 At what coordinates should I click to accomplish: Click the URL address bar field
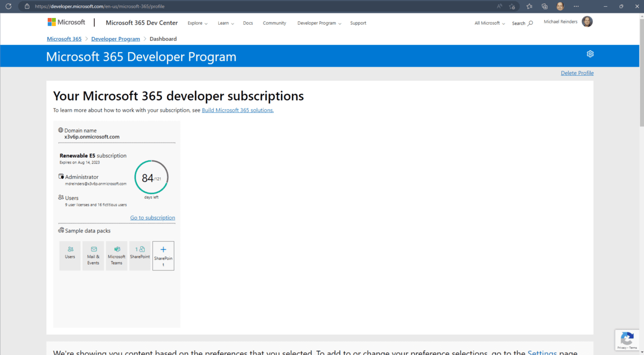point(252,6)
